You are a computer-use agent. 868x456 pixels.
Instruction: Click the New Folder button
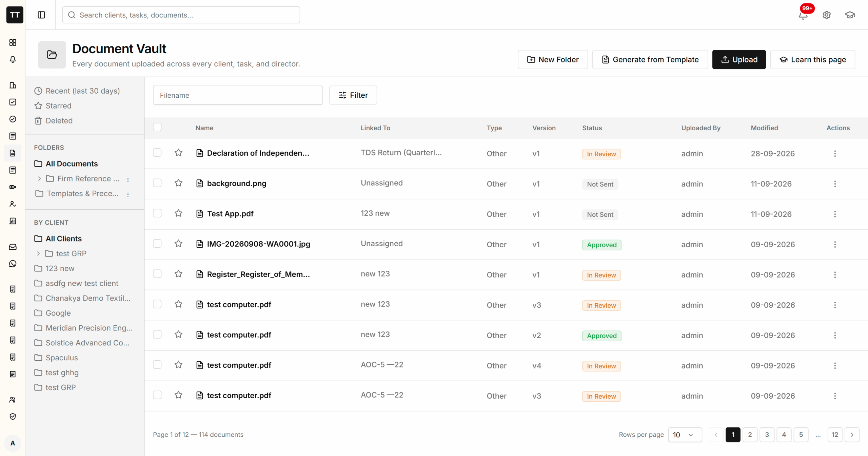tap(553, 60)
